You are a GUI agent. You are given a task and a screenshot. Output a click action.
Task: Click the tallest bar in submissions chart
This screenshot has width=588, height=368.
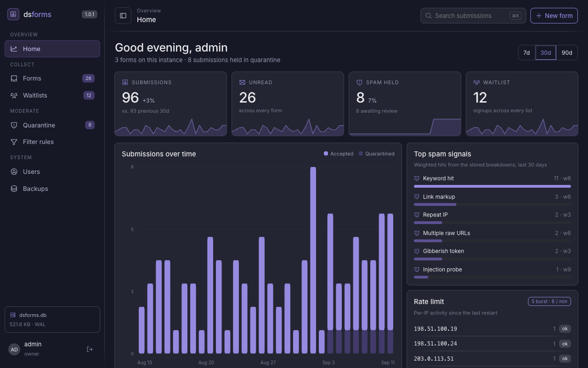[313, 260]
